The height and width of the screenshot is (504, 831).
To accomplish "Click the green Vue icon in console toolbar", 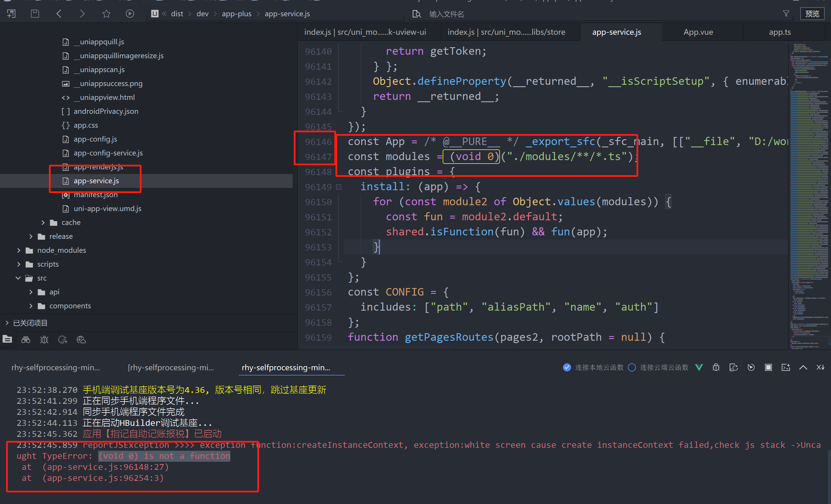I will click(699, 367).
